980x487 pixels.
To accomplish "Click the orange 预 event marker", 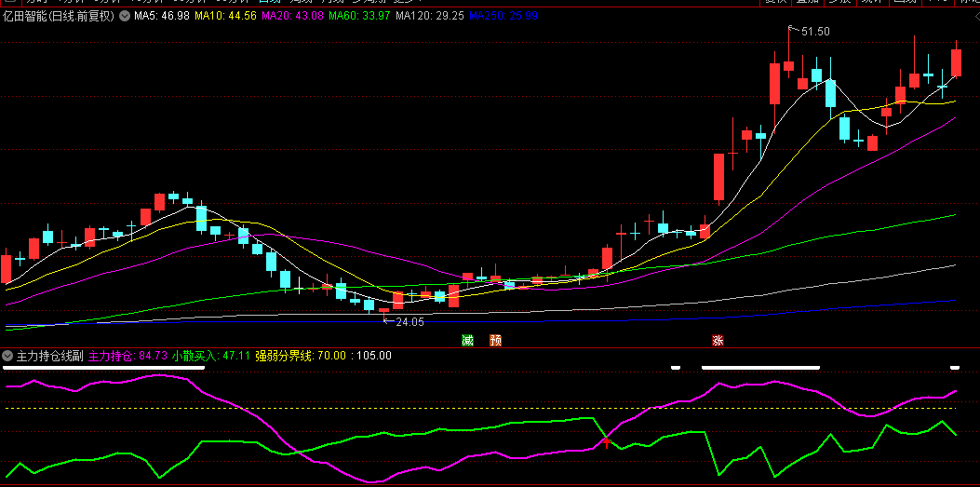I will click(496, 341).
